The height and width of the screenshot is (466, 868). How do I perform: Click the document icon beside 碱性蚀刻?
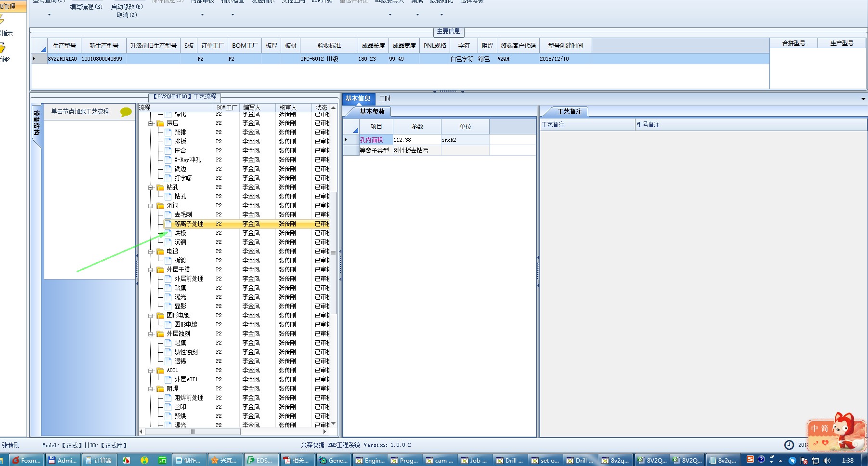tap(168, 352)
